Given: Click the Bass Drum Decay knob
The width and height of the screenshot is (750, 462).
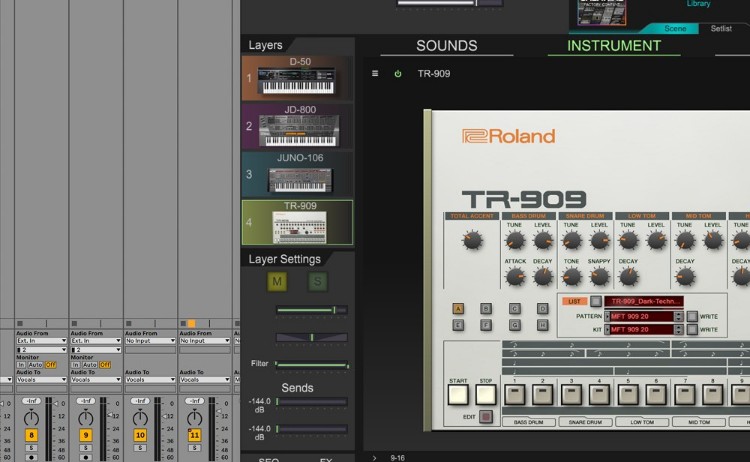Looking at the screenshot, I should [543, 277].
